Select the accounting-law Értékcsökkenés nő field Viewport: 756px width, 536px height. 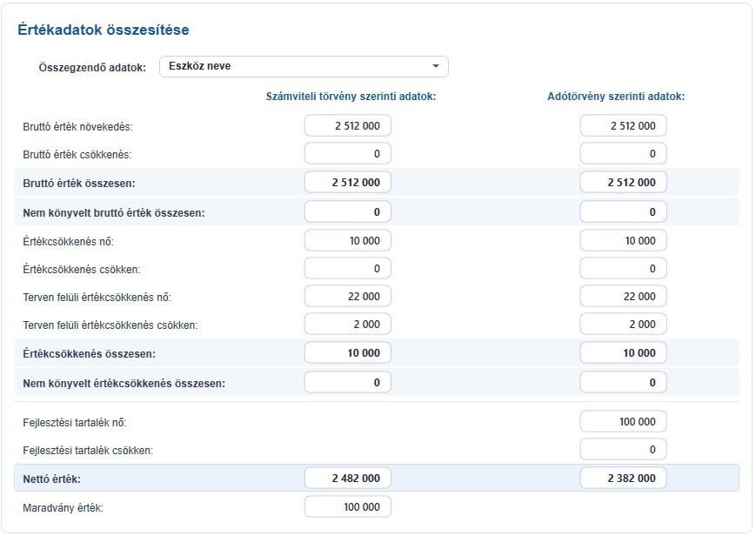click(348, 241)
